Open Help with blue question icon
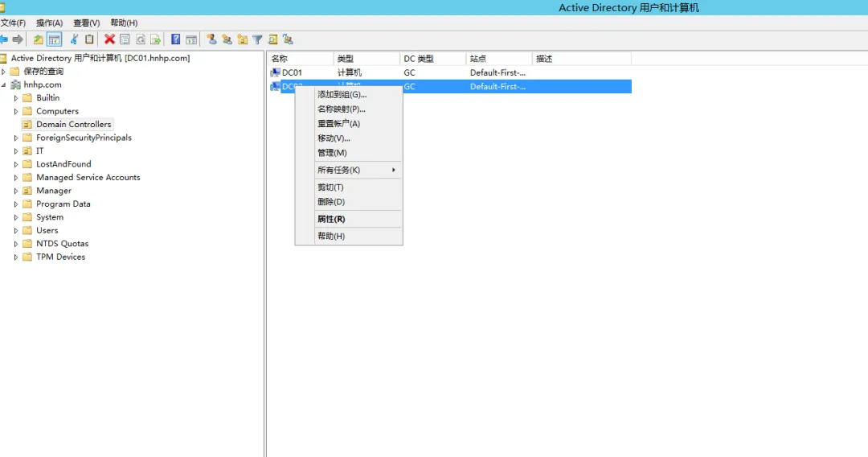Screen dimensions: 868x457 (175, 39)
